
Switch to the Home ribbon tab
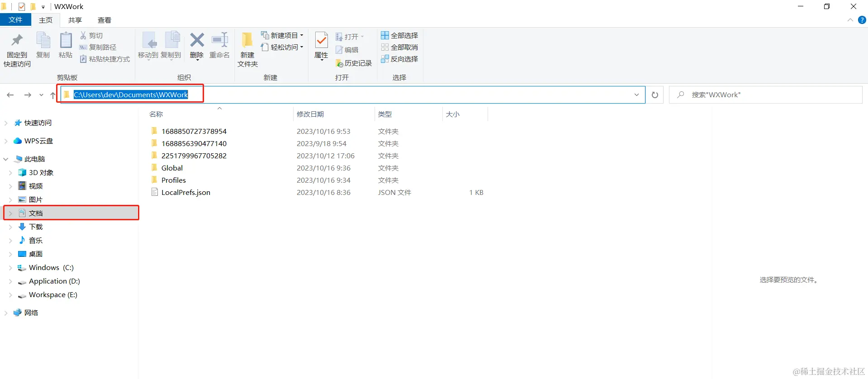[x=46, y=20]
